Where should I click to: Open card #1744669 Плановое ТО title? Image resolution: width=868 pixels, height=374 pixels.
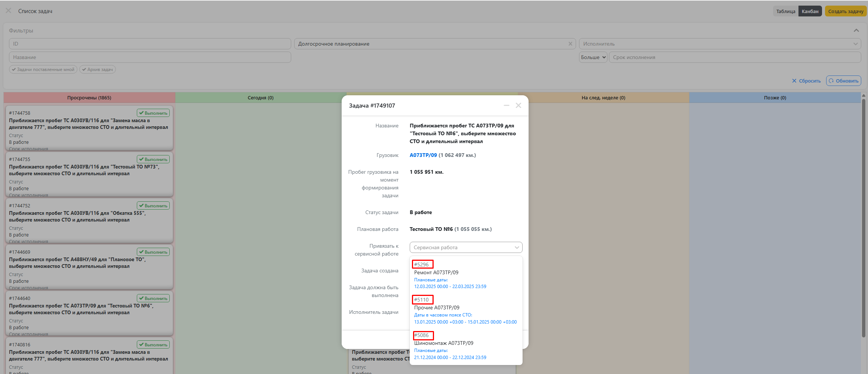pos(77,263)
